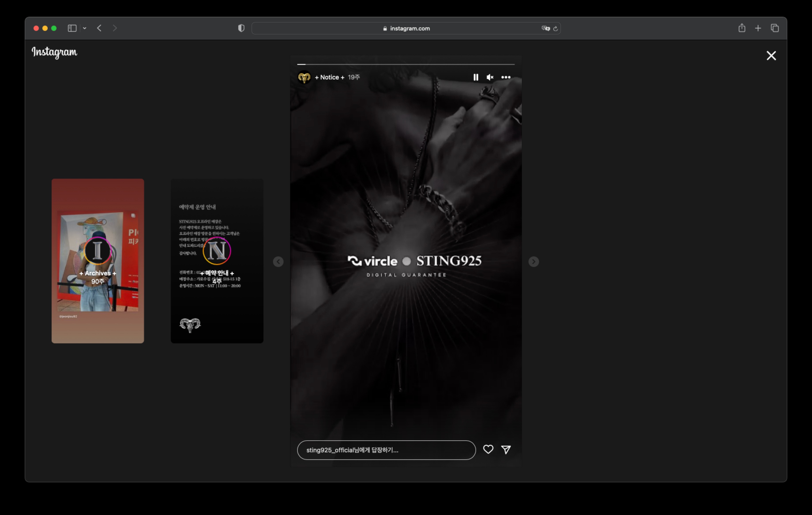Expand the sidebar tab group dropdown

[85, 28]
